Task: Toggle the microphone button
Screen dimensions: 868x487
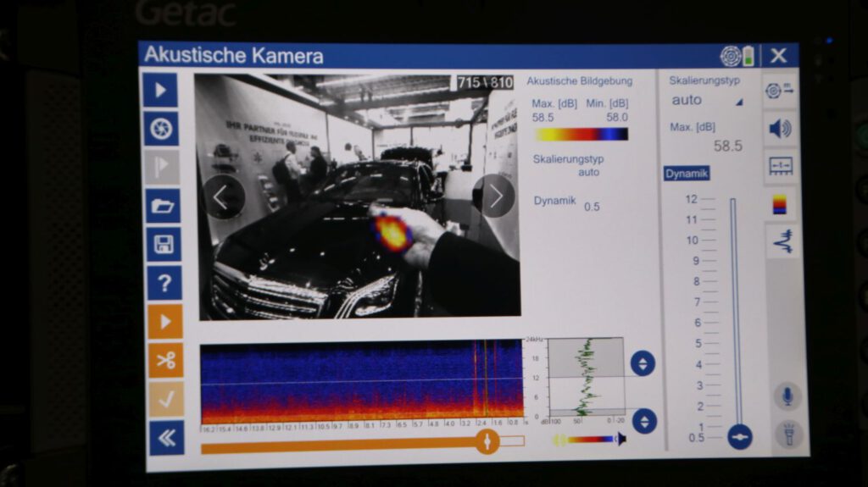Action: (x=787, y=396)
